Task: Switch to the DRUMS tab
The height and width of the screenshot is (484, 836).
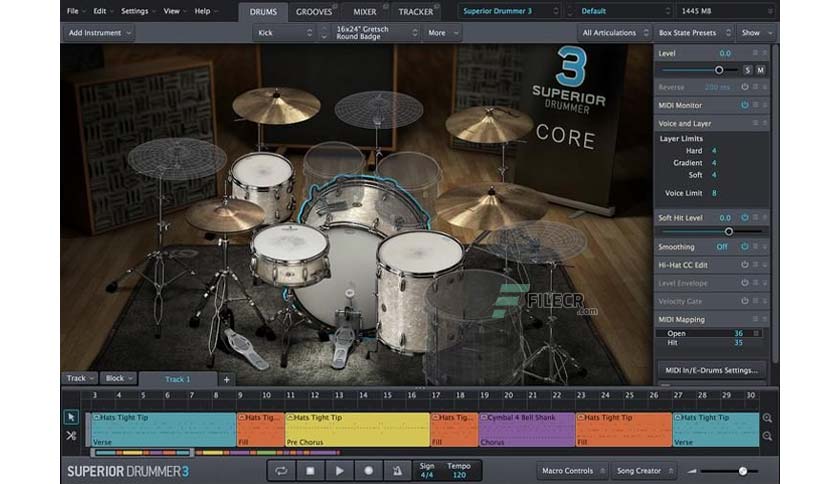Action: coord(263,12)
